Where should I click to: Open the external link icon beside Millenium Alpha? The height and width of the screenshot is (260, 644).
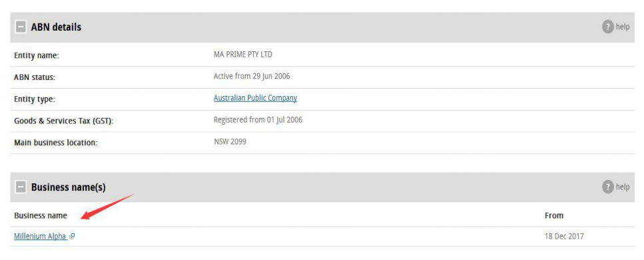click(x=72, y=237)
